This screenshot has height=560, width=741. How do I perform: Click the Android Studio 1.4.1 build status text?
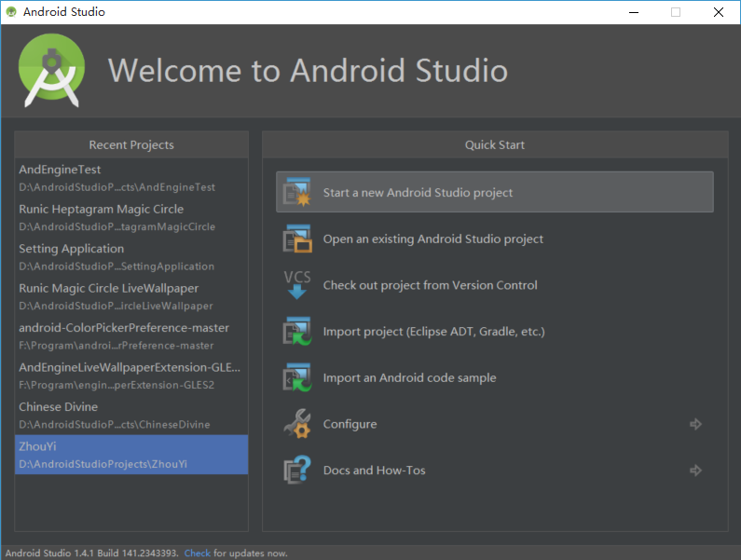92,553
